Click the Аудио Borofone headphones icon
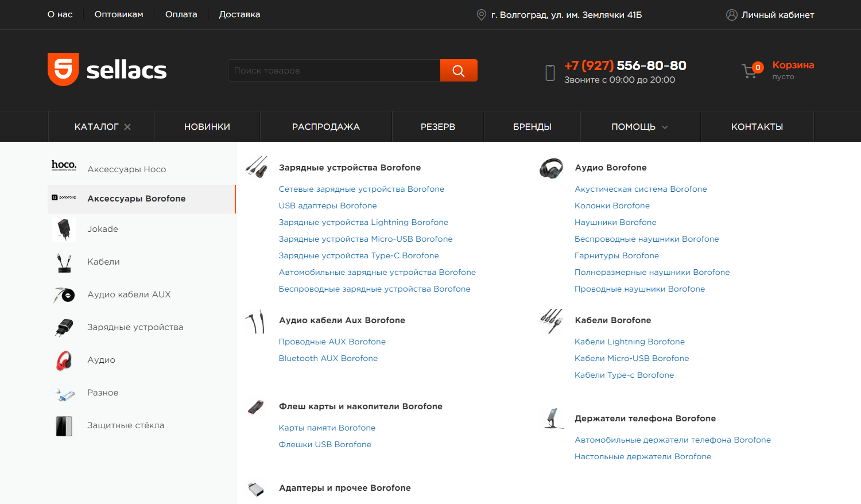The image size is (861, 504). (551, 168)
